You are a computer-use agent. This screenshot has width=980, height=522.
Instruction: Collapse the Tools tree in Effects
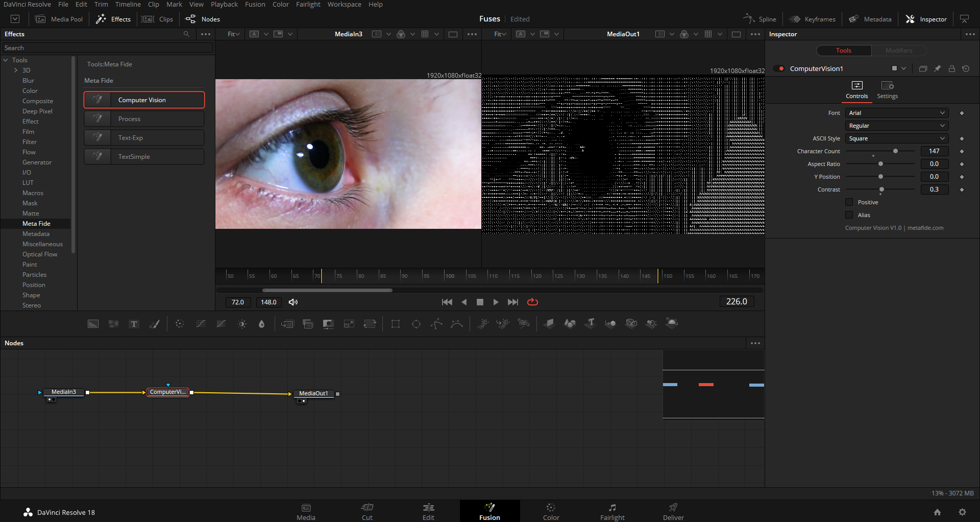tap(6, 60)
